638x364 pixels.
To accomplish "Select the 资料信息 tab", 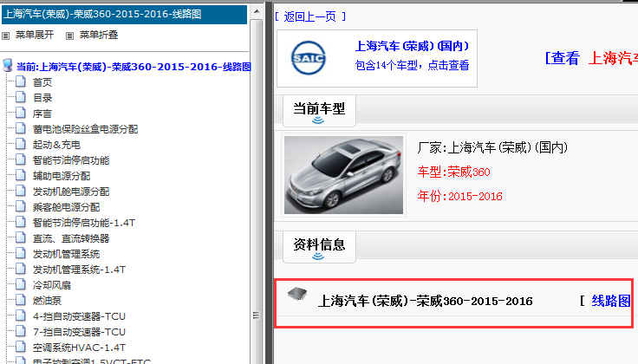I will pos(319,246).
